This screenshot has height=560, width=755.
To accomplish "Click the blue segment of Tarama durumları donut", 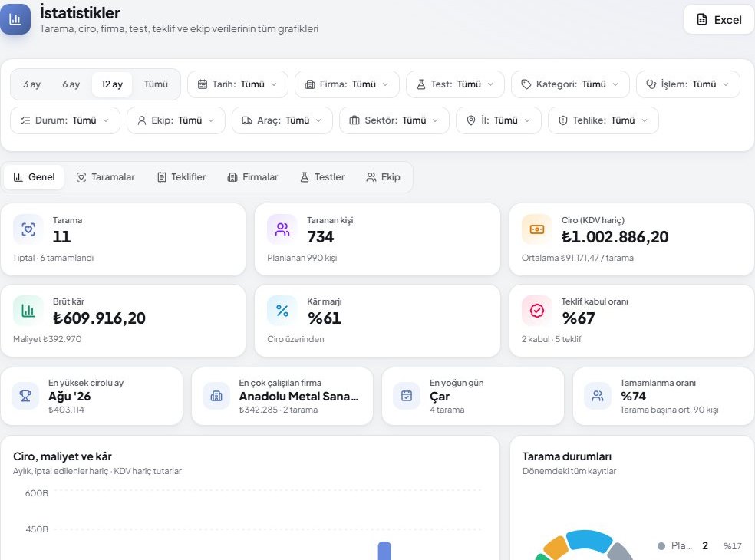I will point(589,540).
